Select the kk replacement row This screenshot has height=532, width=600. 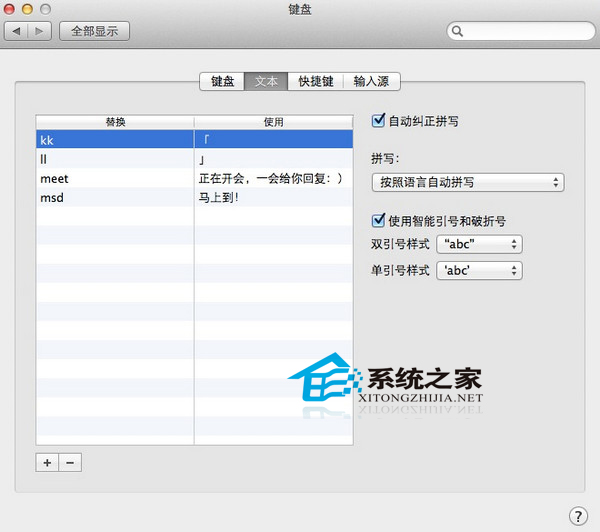[194, 139]
